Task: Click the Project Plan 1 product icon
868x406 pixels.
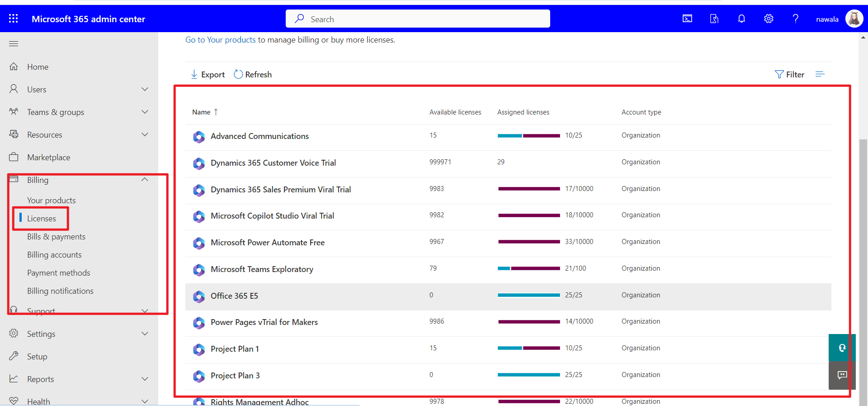Action: [x=199, y=349]
